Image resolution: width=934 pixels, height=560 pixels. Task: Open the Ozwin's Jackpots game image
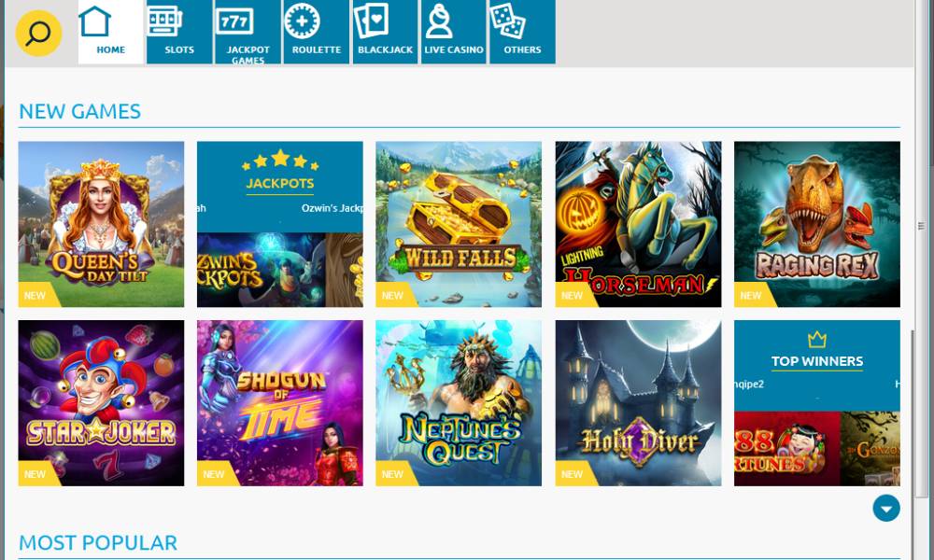(x=261, y=270)
